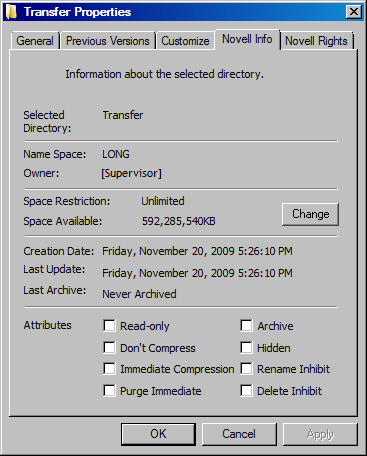Click the '592,285,540KB' space available value

tap(179, 221)
